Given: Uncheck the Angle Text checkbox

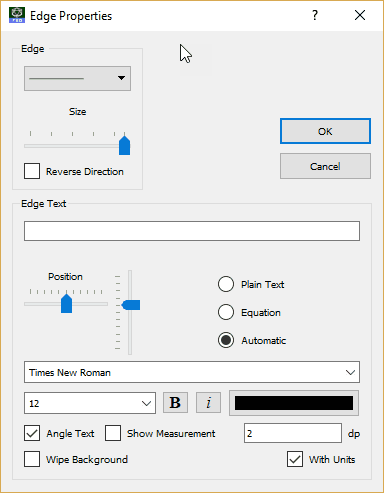Looking at the screenshot, I should tap(32, 433).
